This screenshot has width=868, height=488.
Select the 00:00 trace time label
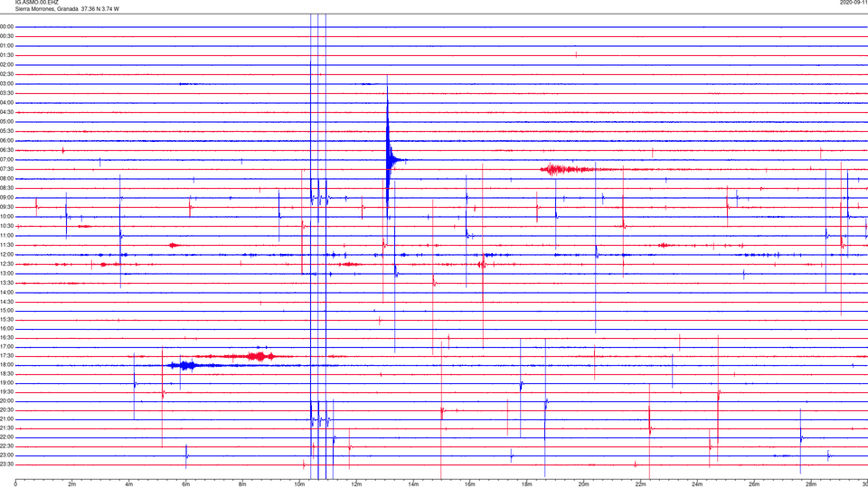(6, 26)
